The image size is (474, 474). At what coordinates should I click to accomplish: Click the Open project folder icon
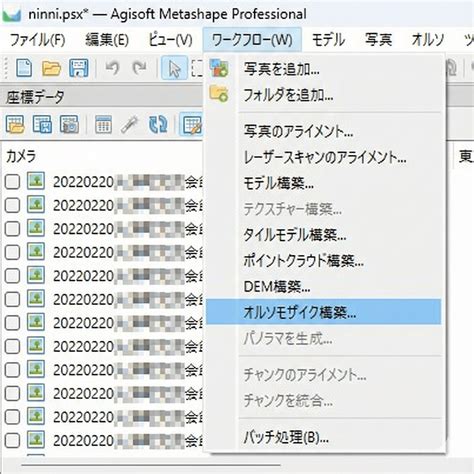(51, 68)
